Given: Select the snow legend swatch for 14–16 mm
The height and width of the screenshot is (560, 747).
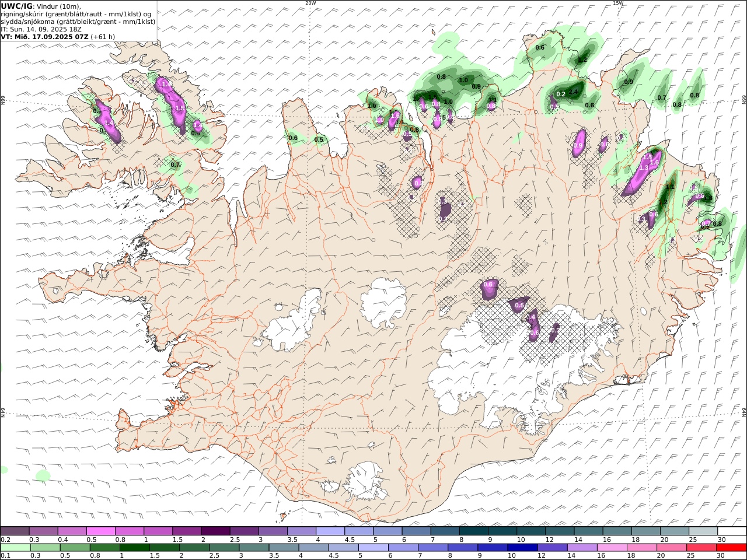Looking at the screenshot, I should point(588,531).
